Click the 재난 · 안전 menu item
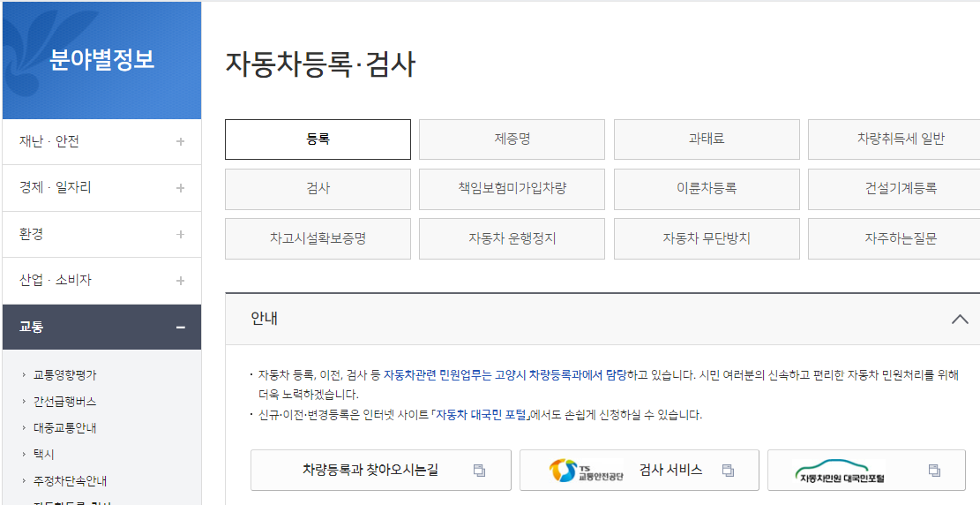Image resolution: width=980 pixels, height=505 pixels. point(101,142)
